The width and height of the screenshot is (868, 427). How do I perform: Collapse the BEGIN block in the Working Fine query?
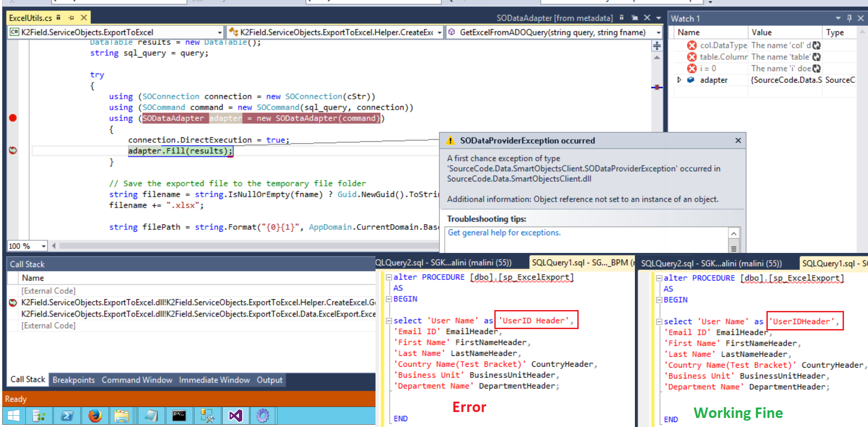coord(659,300)
